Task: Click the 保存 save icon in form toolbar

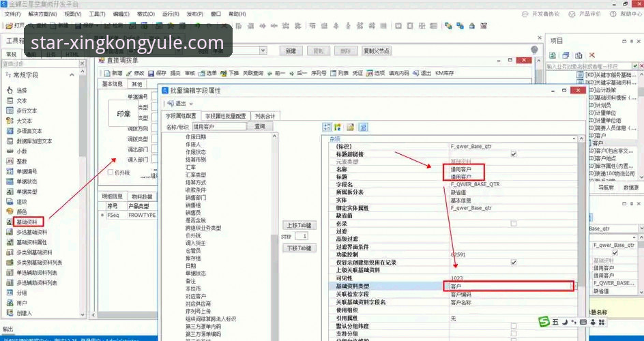Action: pos(151,74)
